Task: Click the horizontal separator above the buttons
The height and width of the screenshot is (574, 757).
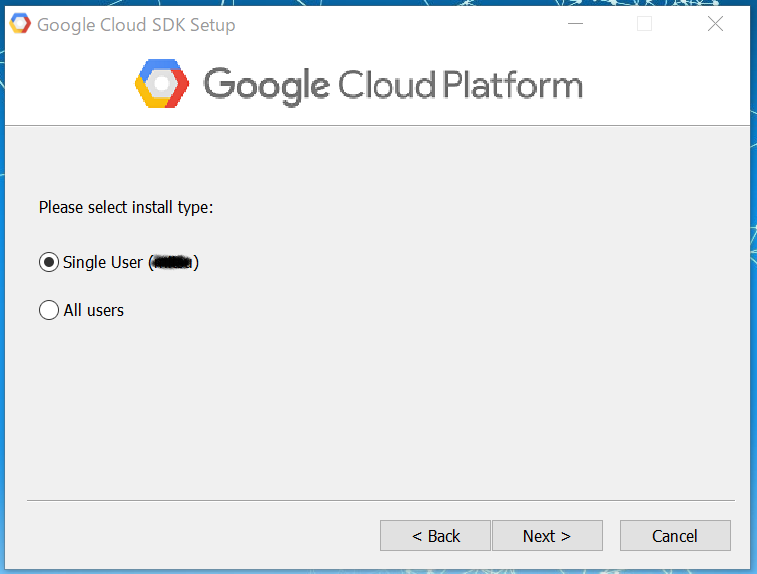Action: (380, 500)
